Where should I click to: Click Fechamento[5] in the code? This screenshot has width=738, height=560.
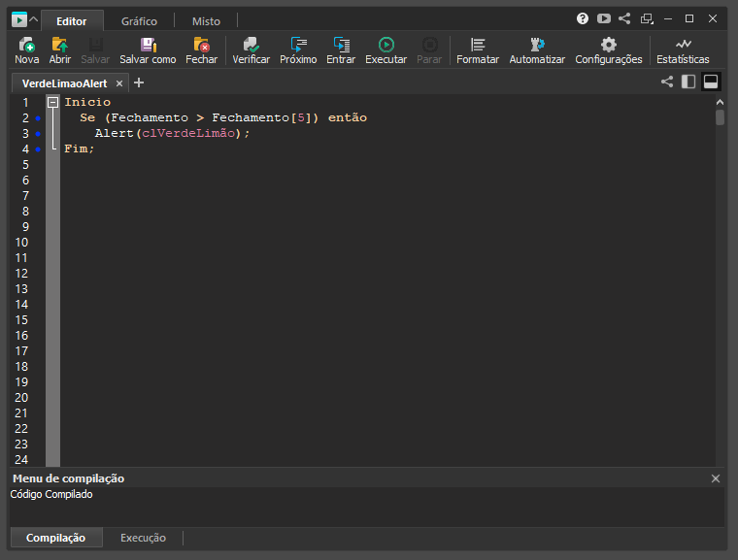tap(261, 117)
